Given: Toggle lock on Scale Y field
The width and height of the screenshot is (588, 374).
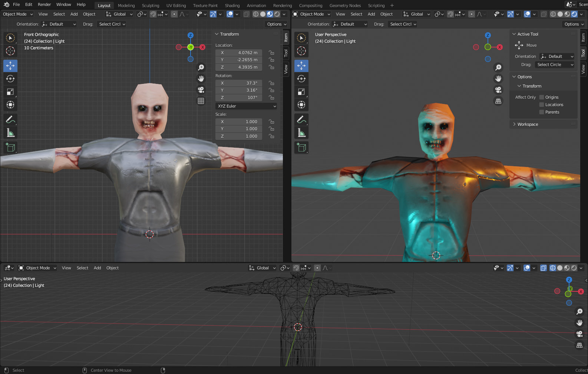Looking at the screenshot, I should coord(272,129).
